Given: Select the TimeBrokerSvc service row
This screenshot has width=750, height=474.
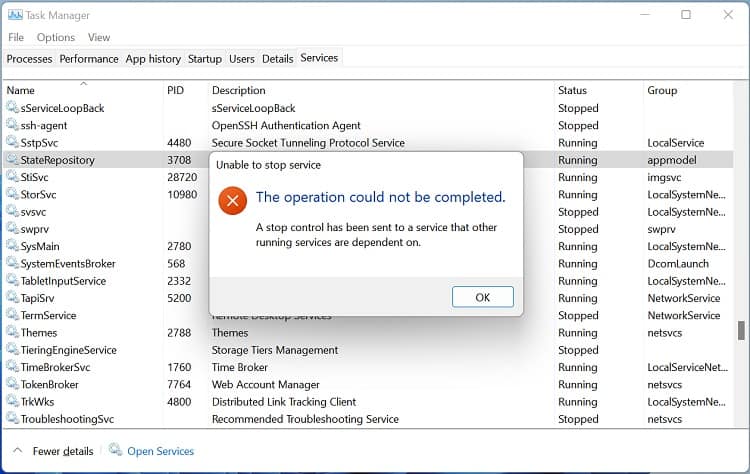Looking at the screenshot, I should (368, 367).
